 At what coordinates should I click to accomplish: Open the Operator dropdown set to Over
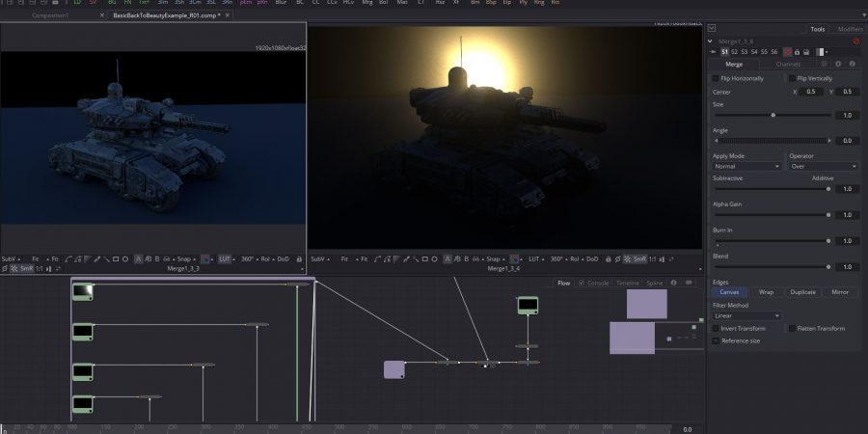823,166
